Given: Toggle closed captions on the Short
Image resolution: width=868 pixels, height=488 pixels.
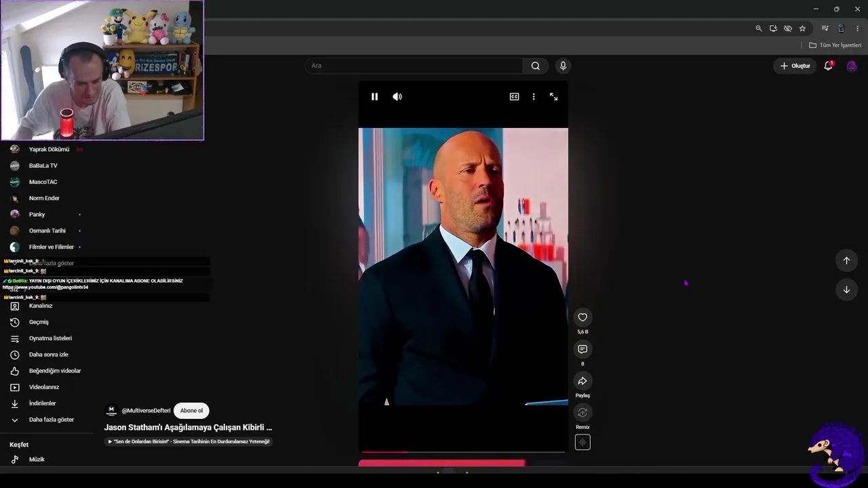Looking at the screenshot, I should pyautogui.click(x=514, y=97).
